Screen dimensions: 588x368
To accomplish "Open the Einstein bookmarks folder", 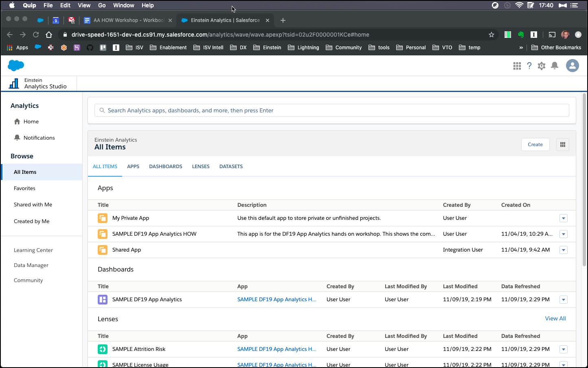I will click(267, 48).
